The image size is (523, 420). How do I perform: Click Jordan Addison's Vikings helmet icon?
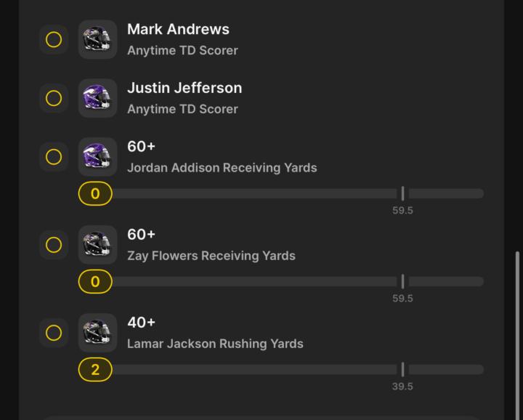[97, 157]
